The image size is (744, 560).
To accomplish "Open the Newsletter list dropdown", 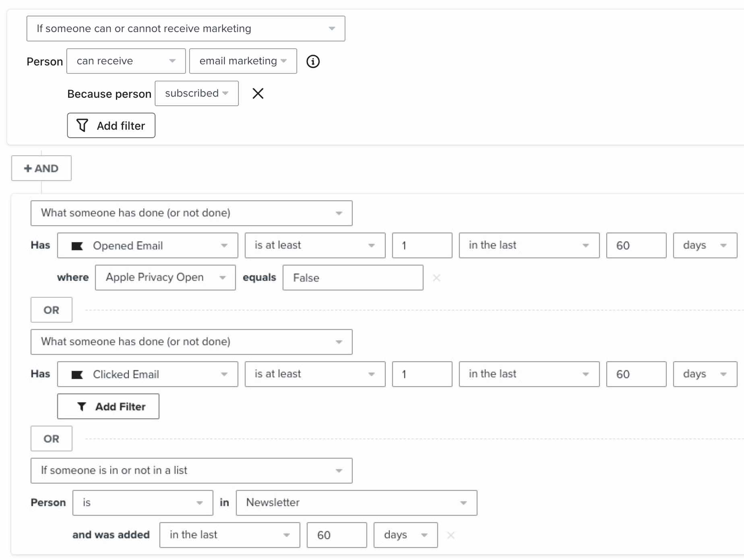I will coord(356,502).
